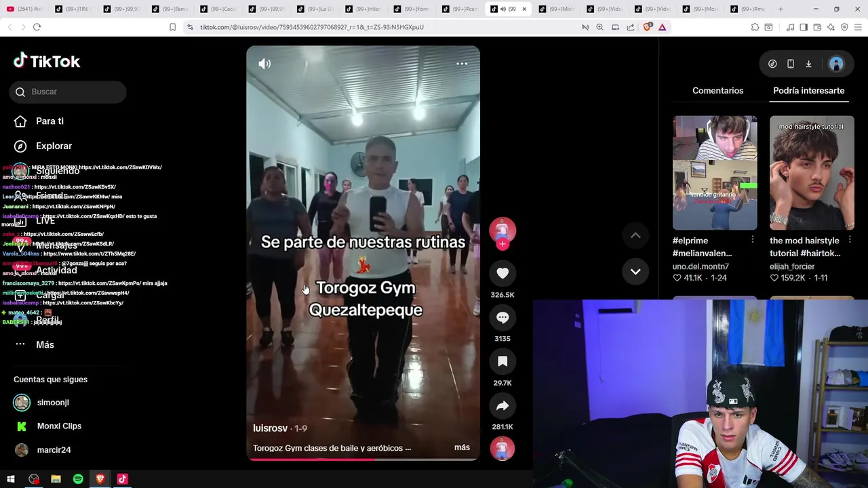Click the address bar URL

pos(312,27)
